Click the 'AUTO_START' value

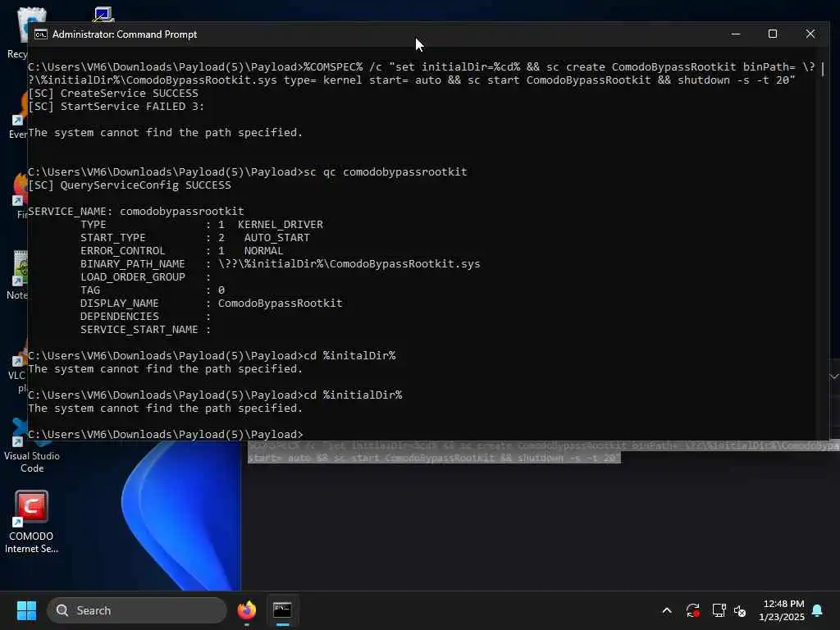click(x=277, y=238)
